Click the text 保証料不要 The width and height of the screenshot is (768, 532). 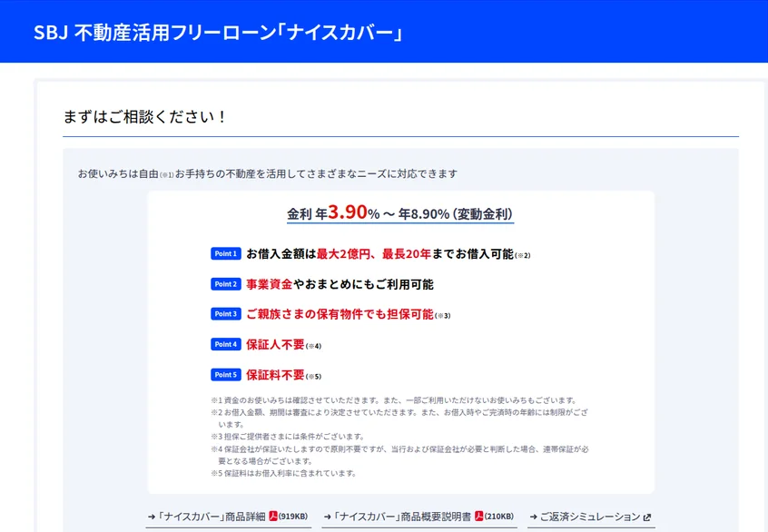(x=275, y=375)
